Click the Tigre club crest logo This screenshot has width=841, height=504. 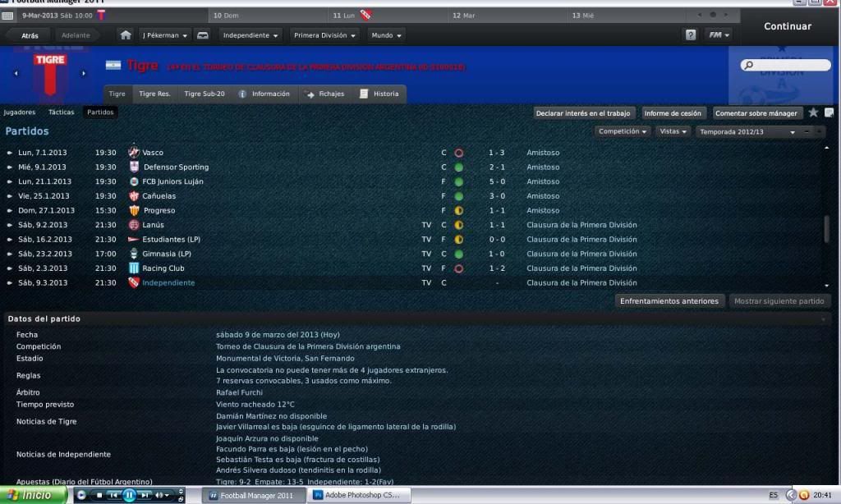(50, 74)
